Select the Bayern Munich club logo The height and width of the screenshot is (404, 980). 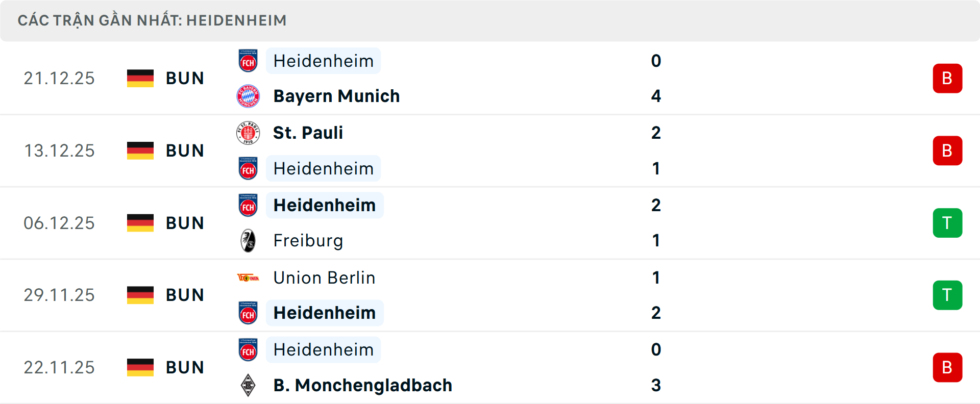pyautogui.click(x=248, y=96)
